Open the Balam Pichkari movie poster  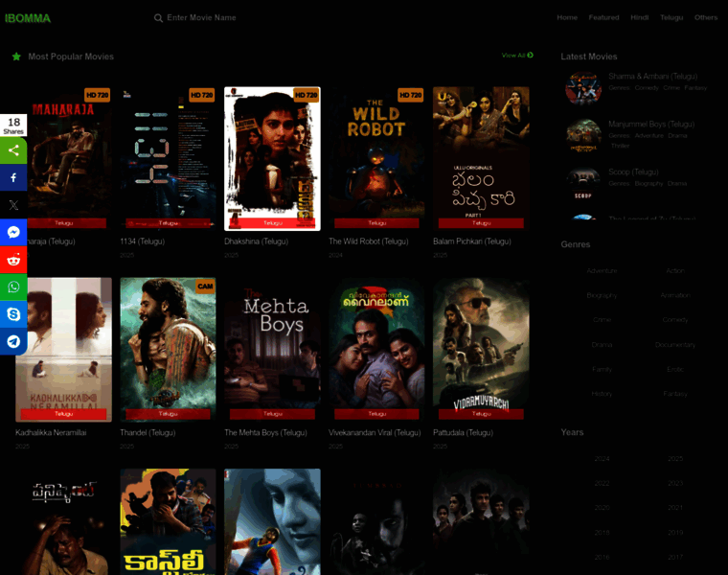pos(481,158)
